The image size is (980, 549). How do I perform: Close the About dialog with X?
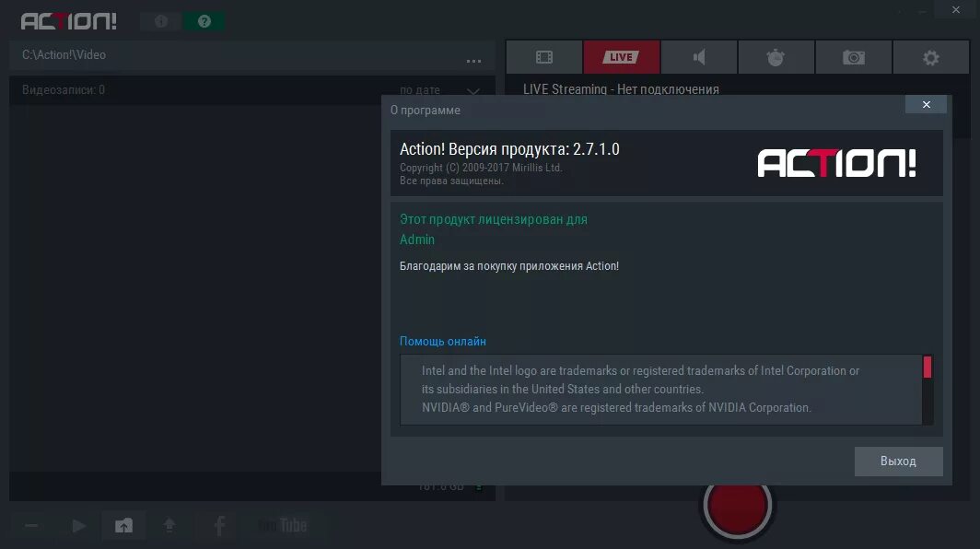(927, 104)
